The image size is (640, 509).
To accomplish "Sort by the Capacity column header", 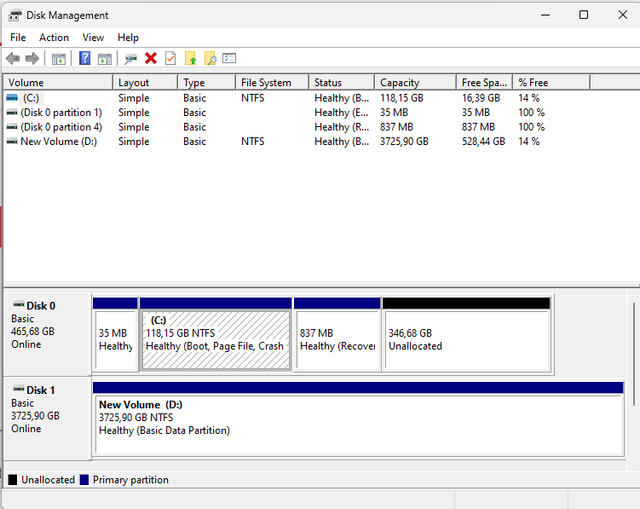I will coord(416,82).
